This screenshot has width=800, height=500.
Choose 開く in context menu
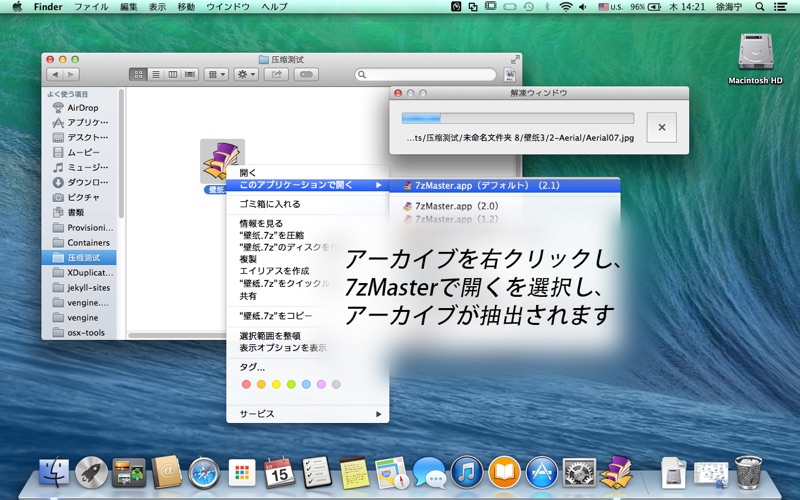(307, 173)
